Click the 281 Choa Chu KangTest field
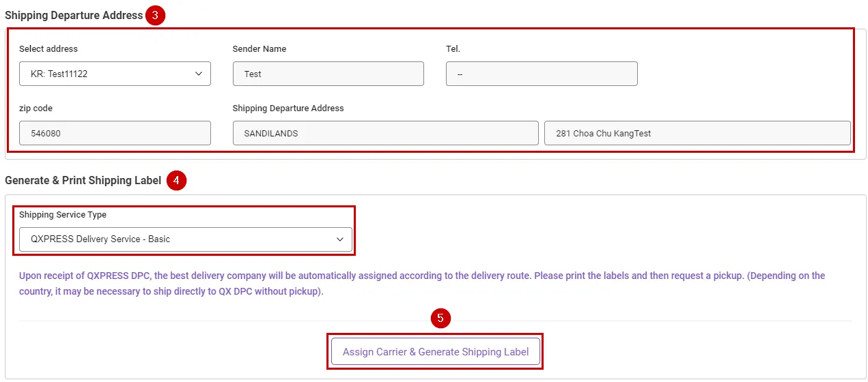The image size is (868, 382). click(x=697, y=133)
